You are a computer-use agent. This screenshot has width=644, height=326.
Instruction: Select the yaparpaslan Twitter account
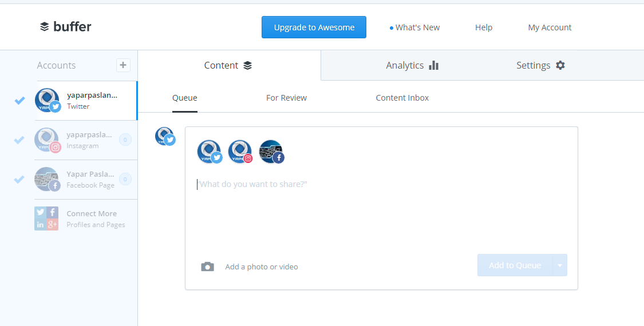(86, 101)
